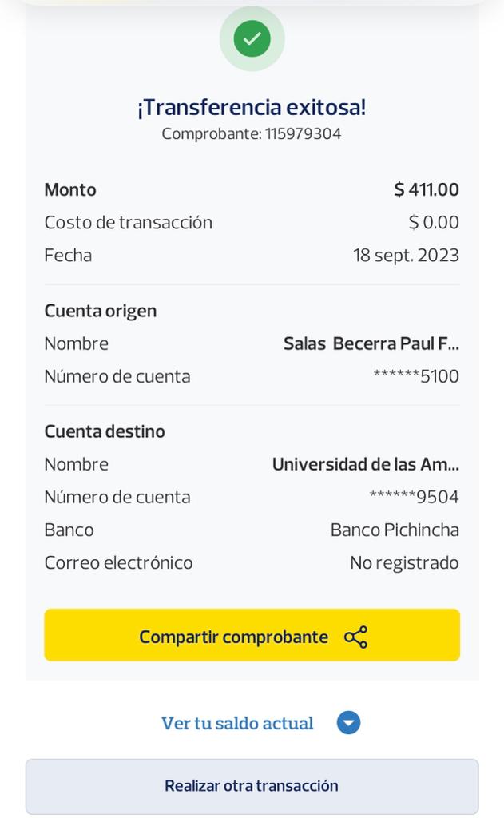Expand balance with the blue arrow icon
504x818 pixels.
tap(348, 723)
